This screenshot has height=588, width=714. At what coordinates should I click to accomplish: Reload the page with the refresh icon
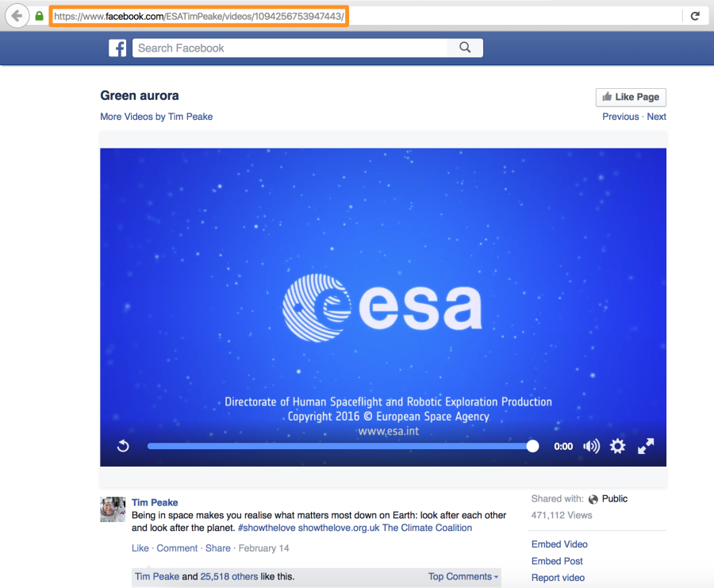(695, 17)
